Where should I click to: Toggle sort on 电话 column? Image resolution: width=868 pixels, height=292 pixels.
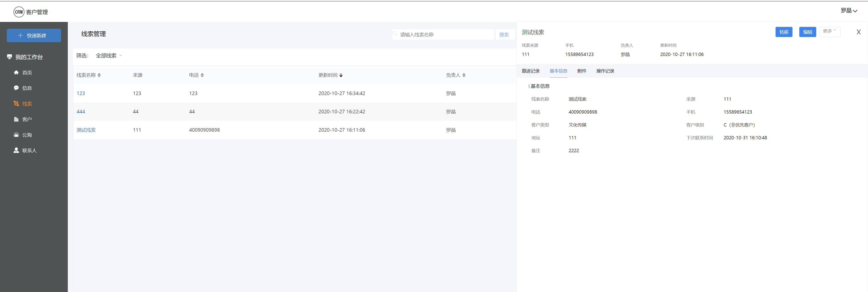click(x=202, y=75)
